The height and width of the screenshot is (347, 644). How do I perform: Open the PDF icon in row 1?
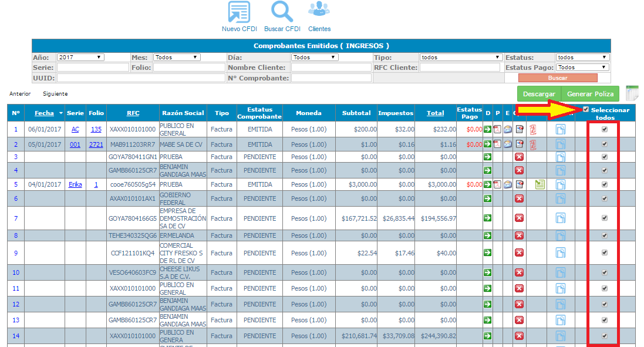497,129
